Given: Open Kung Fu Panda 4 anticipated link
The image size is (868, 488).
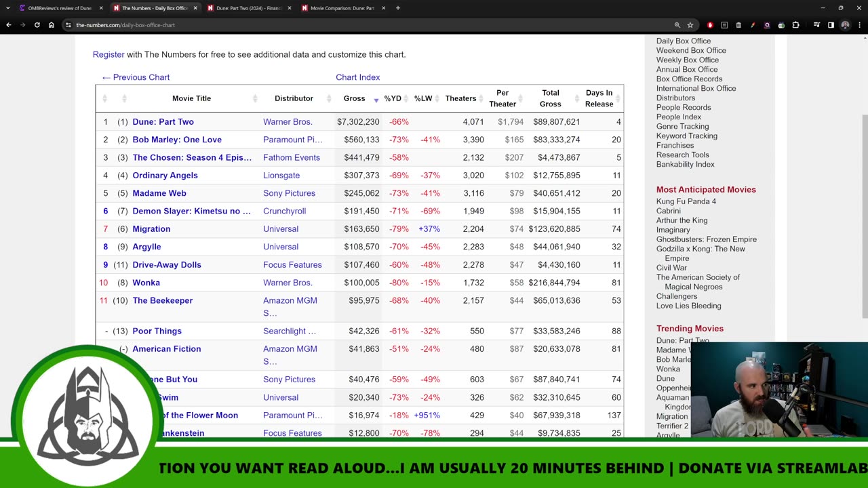Looking at the screenshot, I should (686, 201).
